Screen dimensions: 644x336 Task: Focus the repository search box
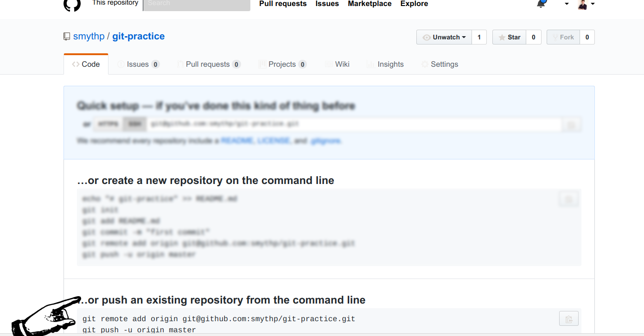(197, 4)
